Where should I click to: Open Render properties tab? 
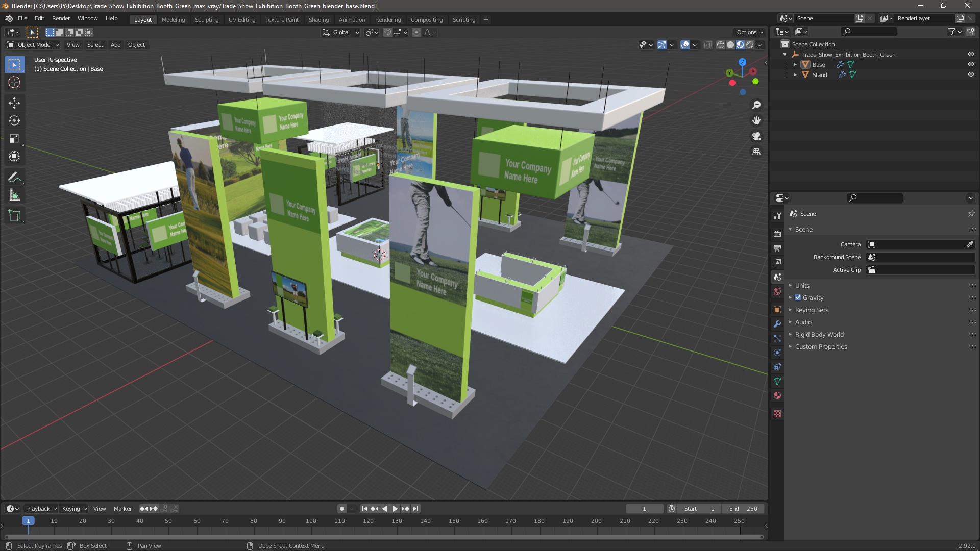777,234
